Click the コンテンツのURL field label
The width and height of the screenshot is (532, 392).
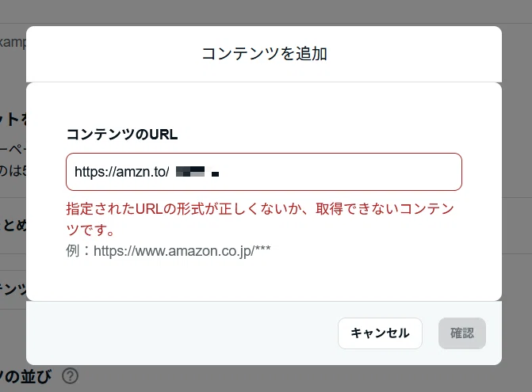click(122, 134)
